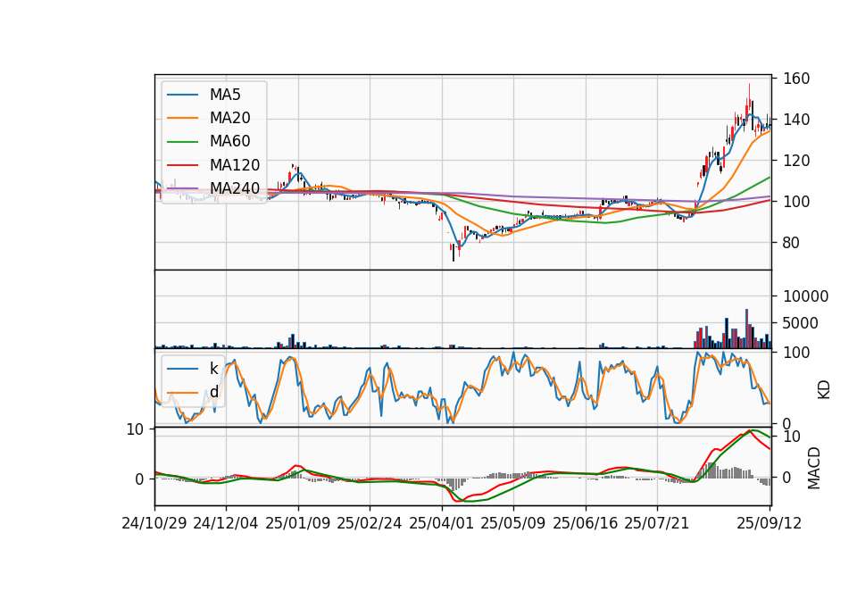
Task: Click the 25/09/12 date axis label
Action: coord(770,523)
